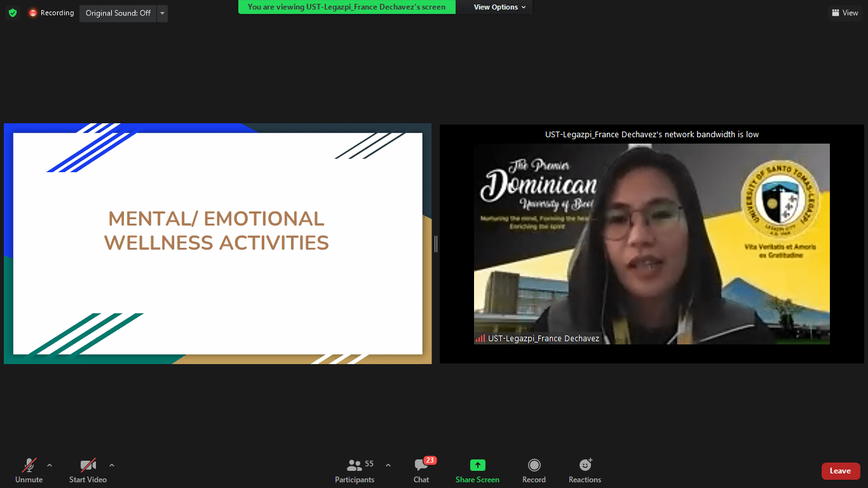Unmute the microphone
This screenshot has width=868, height=488.
coord(29,471)
